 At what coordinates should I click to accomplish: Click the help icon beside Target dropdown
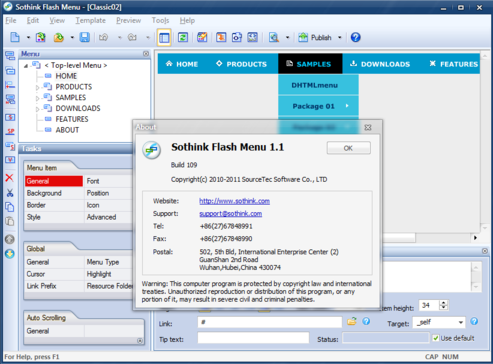coord(474,321)
